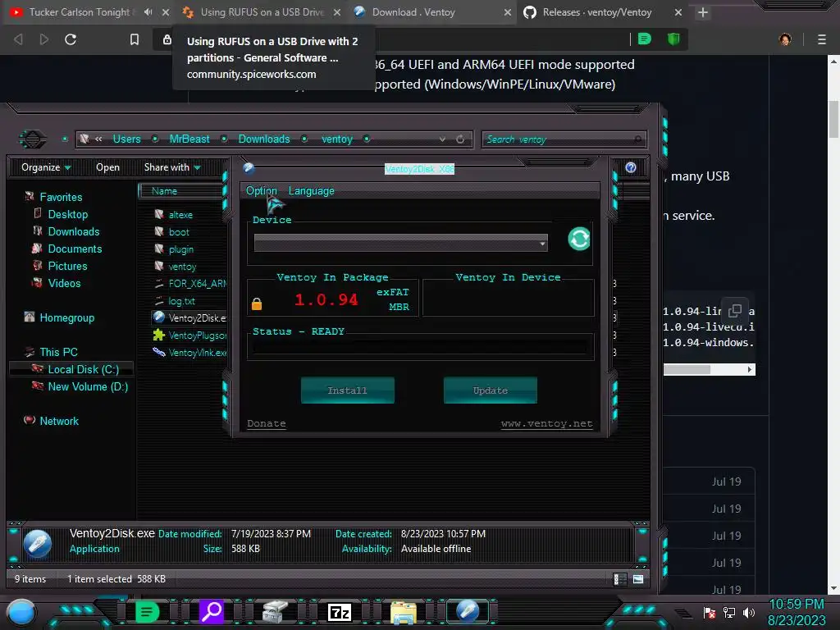Open the Start orb on the taskbar

point(21,612)
